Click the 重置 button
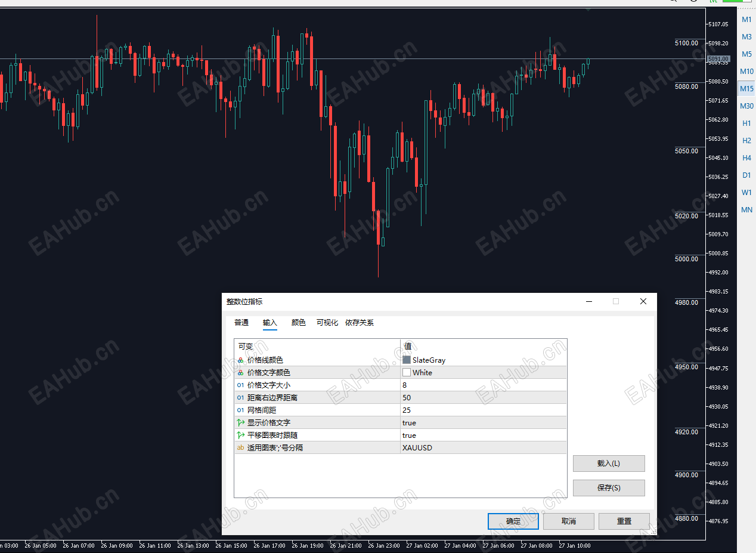The image size is (756, 553). (624, 521)
